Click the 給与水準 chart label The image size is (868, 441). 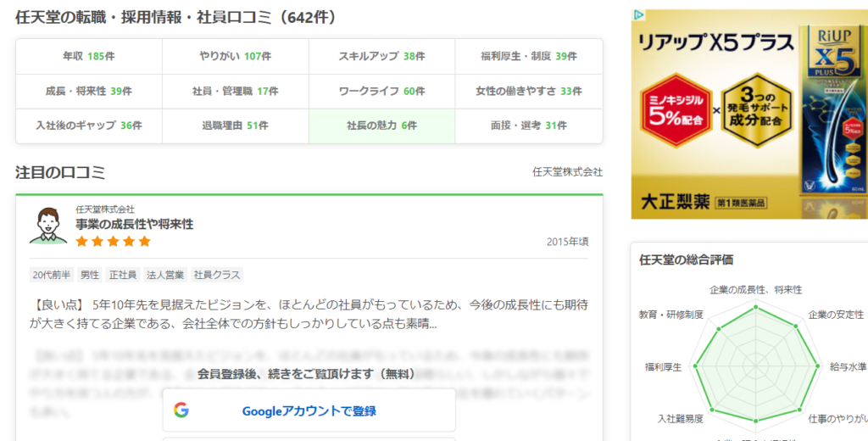[x=848, y=366]
